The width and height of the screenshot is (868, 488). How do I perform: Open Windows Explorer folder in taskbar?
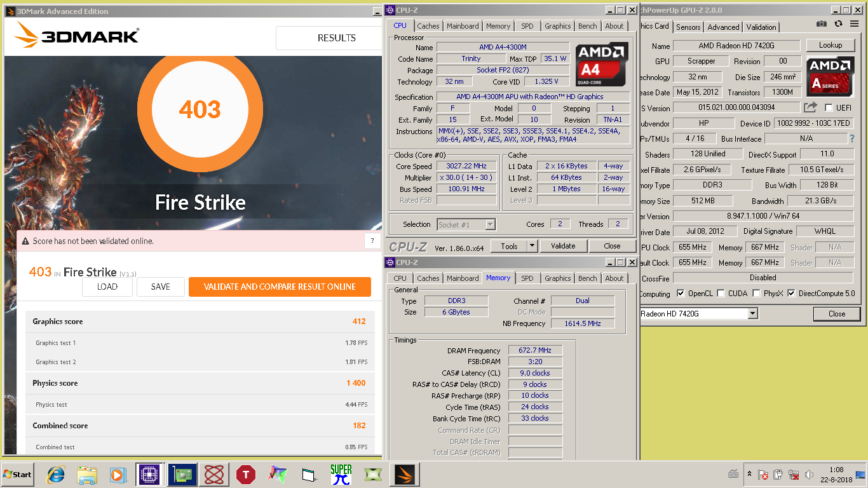tap(87, 474)
